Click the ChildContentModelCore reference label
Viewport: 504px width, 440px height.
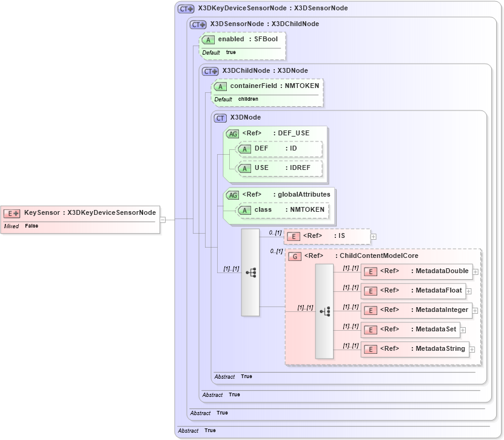(x=361, y=256)
